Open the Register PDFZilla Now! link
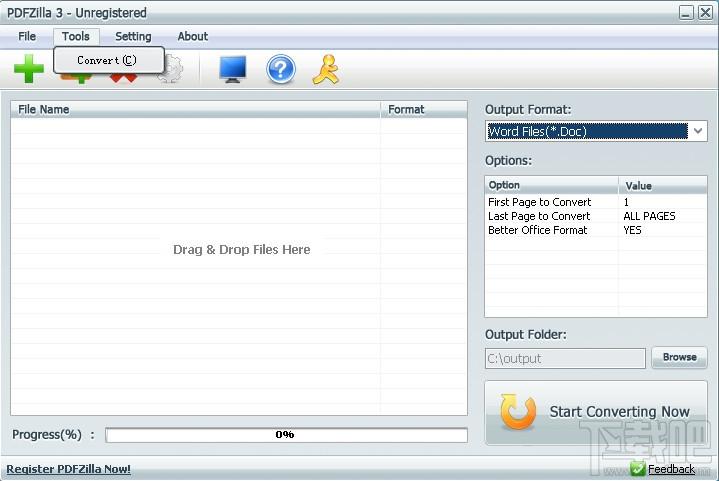This screenshot has height=481, width=719. pyautogui.click(x=68, y=469)
